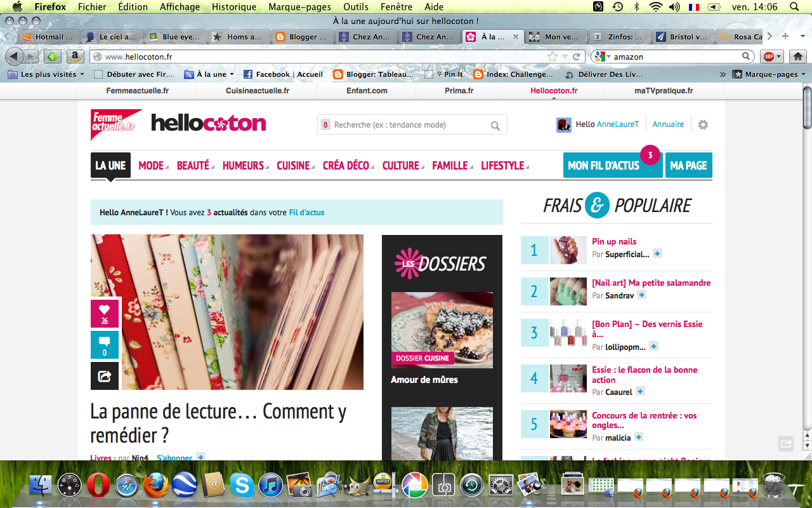
Task: Open Amour de mûres dossier link
Action: 424,380
